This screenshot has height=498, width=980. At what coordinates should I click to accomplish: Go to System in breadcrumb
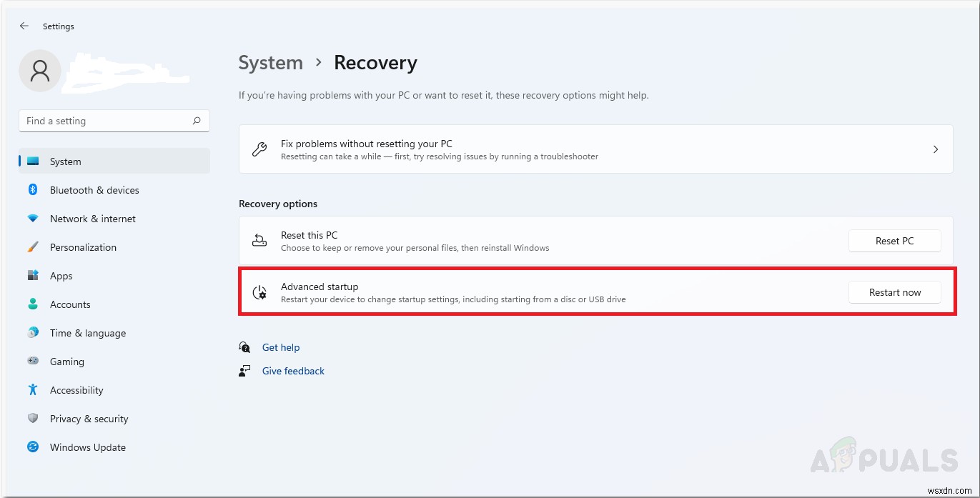(270, 63)
